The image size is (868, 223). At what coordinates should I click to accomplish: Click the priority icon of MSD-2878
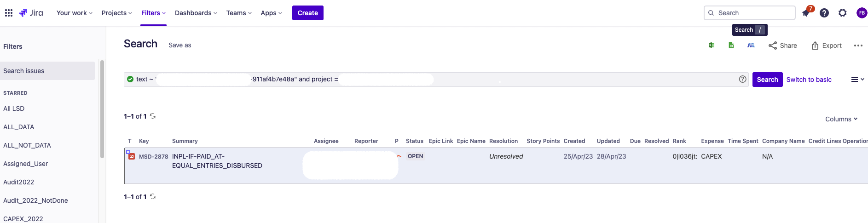[x=399, y=156]
